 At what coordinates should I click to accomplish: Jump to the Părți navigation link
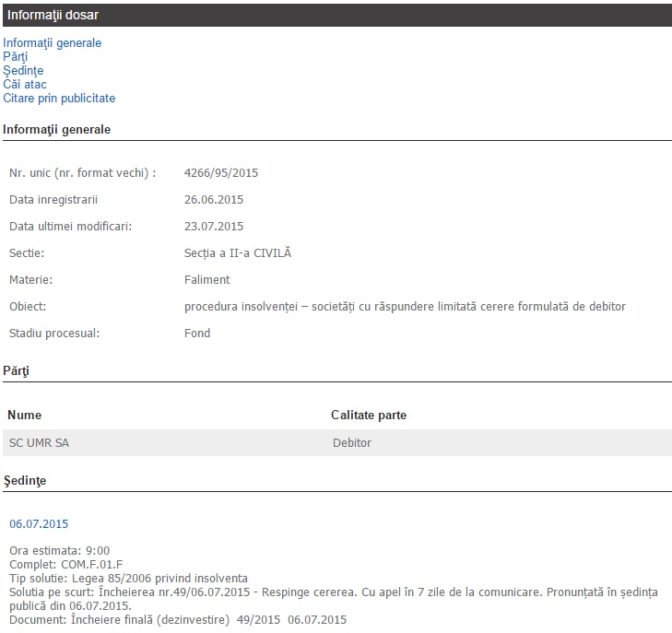coord(16,57)
